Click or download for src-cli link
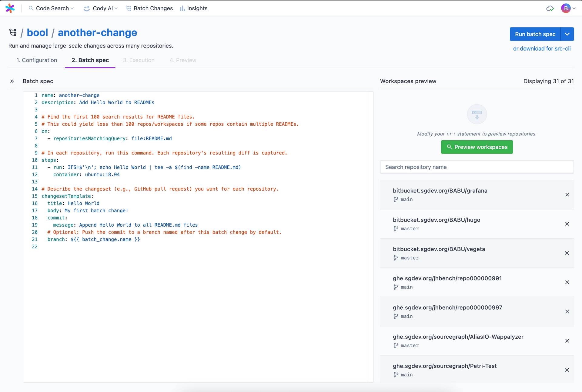The height and width of the screenshot is (392, 582). pos(542,48)
